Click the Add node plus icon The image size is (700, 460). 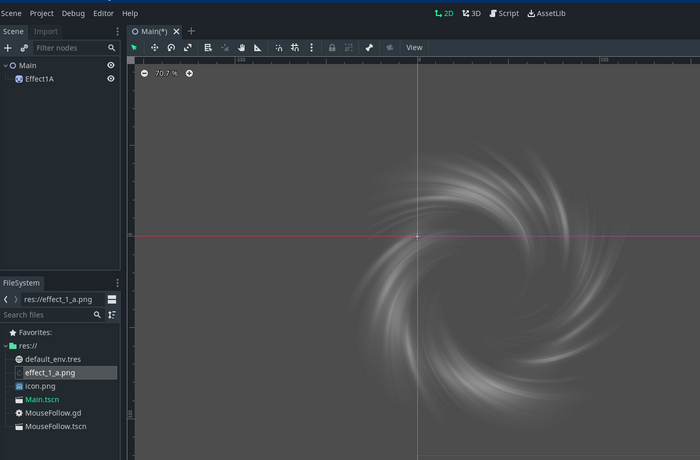pyautogui.click(x=8, y=47)
